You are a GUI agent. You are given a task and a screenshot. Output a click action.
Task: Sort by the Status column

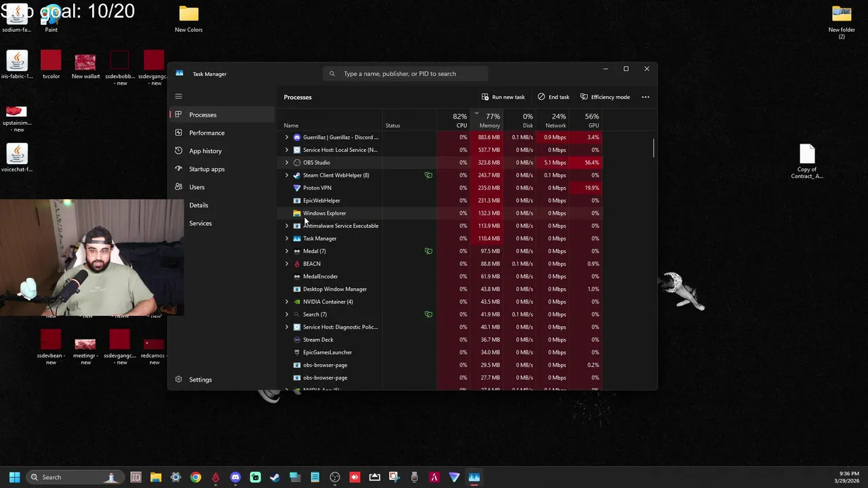tap(393, 125)
